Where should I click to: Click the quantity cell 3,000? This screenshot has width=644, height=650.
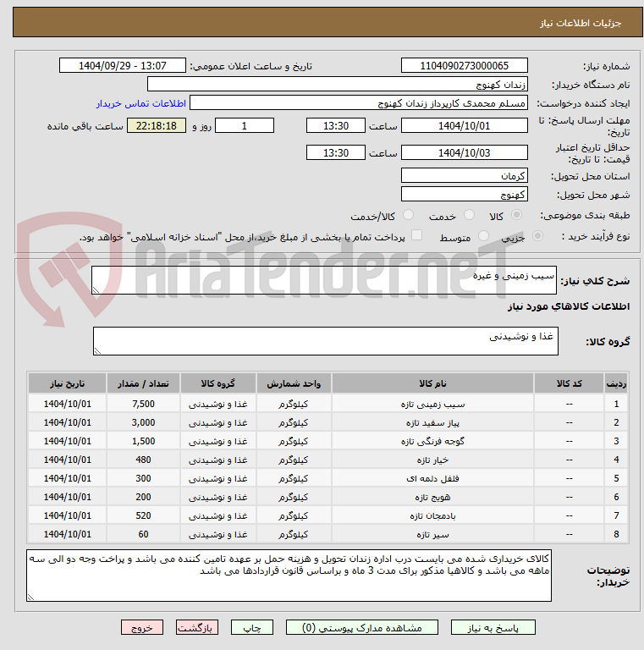coord(143,422)
